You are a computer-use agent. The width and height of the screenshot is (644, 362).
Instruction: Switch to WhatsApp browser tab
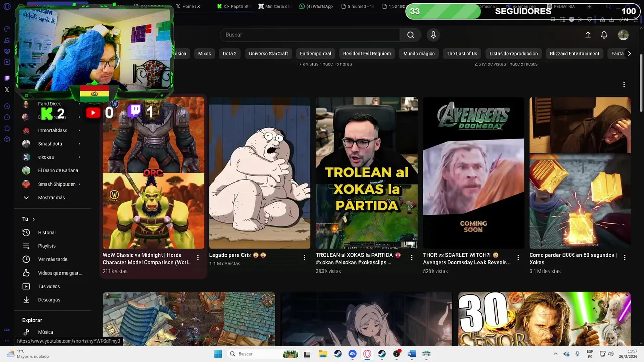316,6
